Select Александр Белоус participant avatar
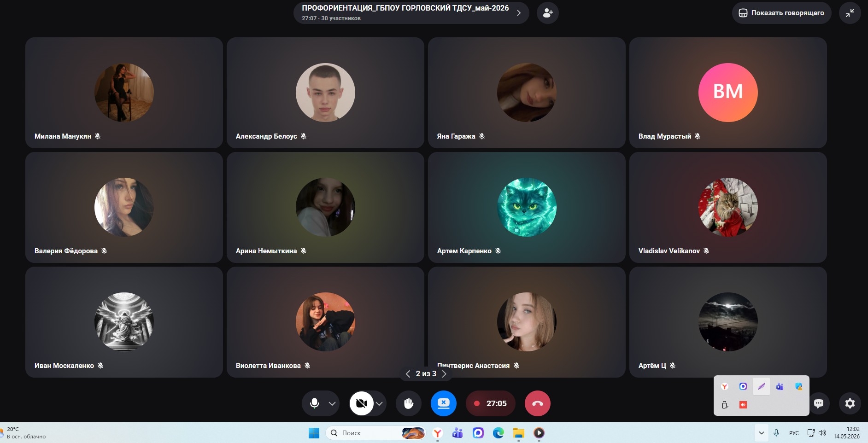The height and width of the screenshot is (443, 868). click(325, 93)
